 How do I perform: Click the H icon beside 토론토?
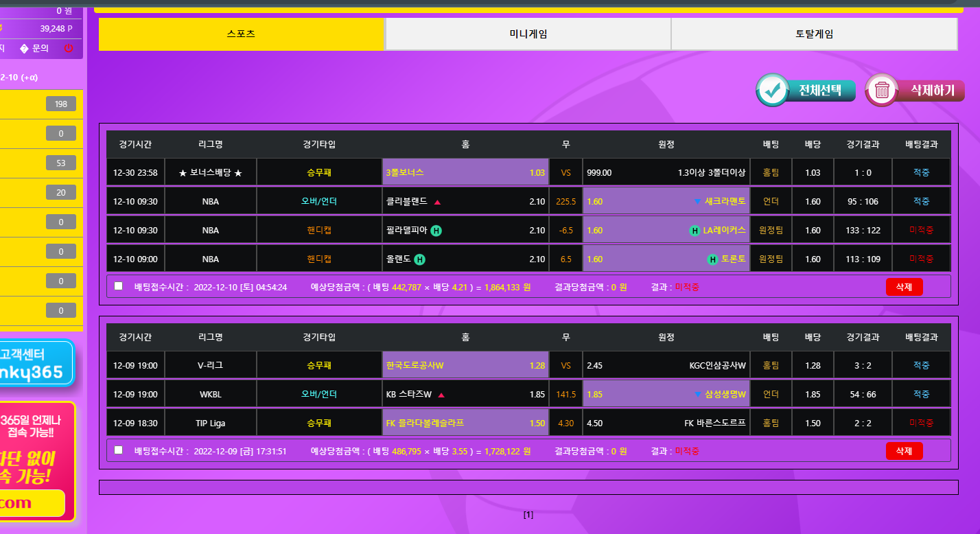(x=712, y=259)
